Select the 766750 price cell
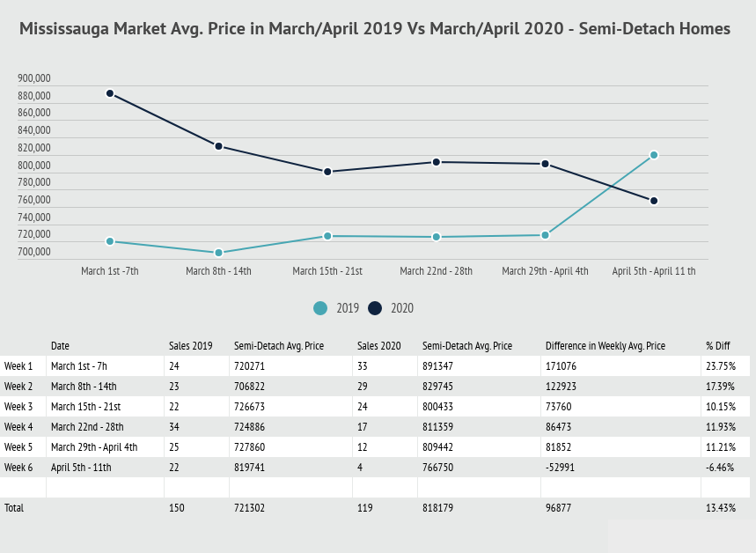Screen dimensions: 756x553 tap(437, 468)
